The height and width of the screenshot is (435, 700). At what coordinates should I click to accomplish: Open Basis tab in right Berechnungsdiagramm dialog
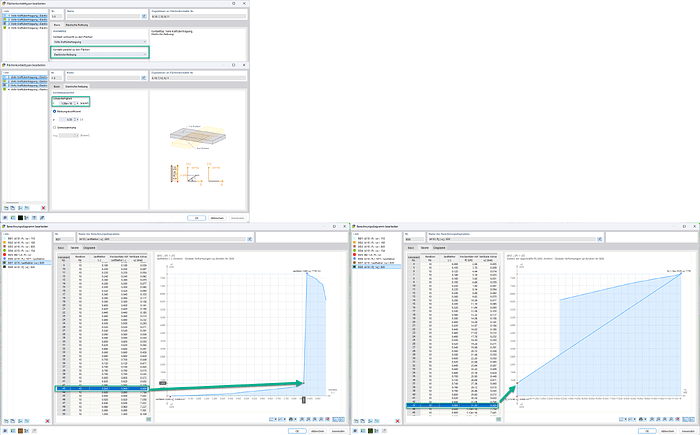410,247
